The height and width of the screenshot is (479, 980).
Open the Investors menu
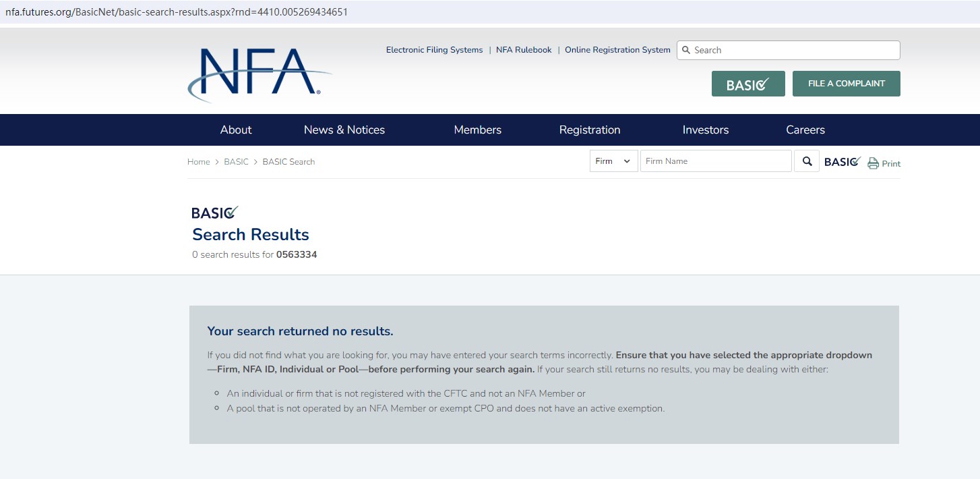click(706, 130)
